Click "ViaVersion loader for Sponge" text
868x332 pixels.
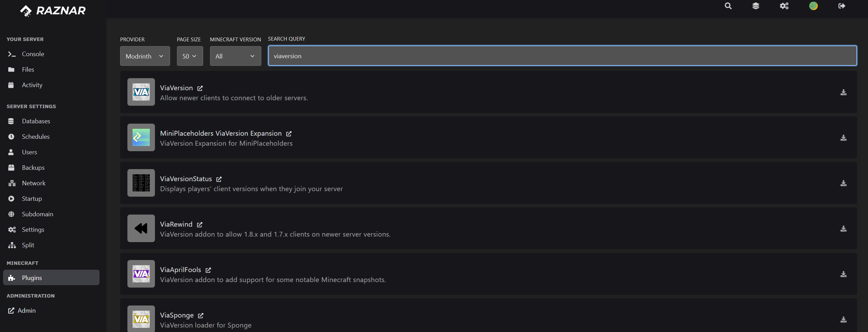(x=206, y=325)
